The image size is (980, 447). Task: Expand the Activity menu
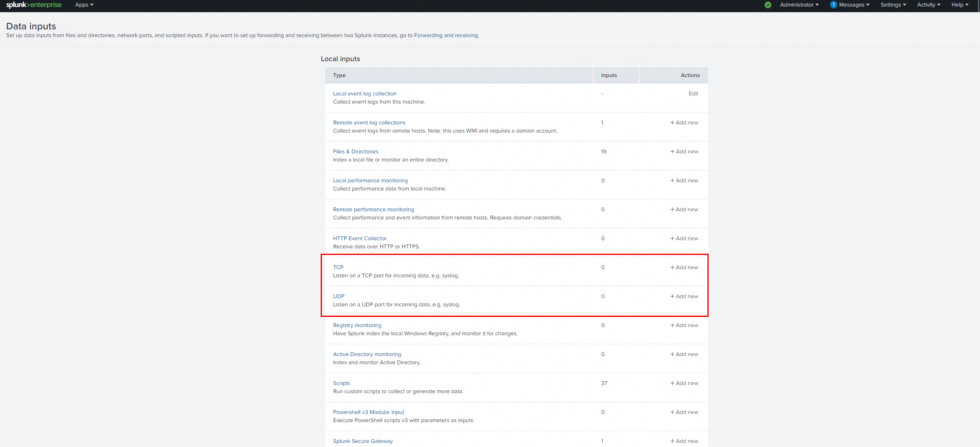929,5
